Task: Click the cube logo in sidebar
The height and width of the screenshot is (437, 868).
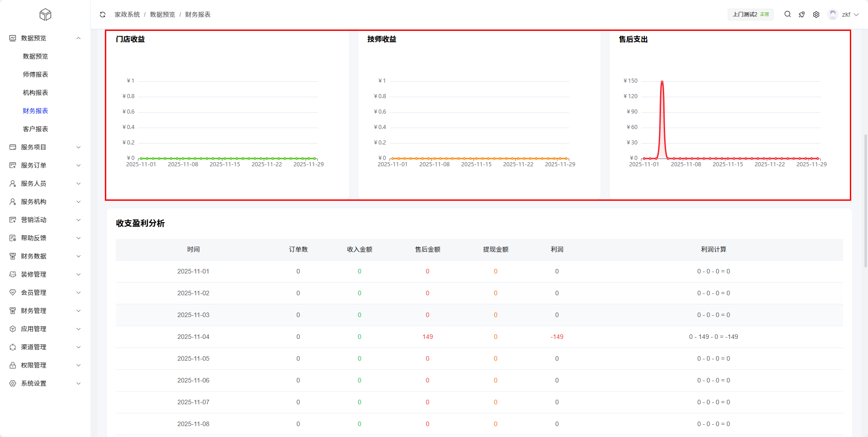Action: point(45,15)
